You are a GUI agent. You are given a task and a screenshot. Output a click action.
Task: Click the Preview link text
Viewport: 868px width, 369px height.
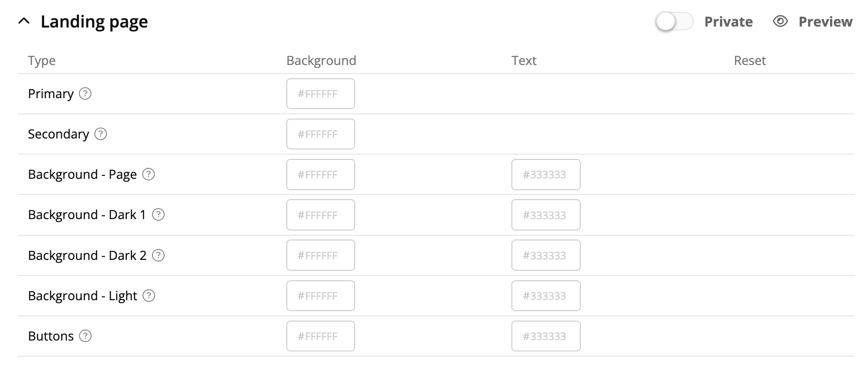[825, 21]
